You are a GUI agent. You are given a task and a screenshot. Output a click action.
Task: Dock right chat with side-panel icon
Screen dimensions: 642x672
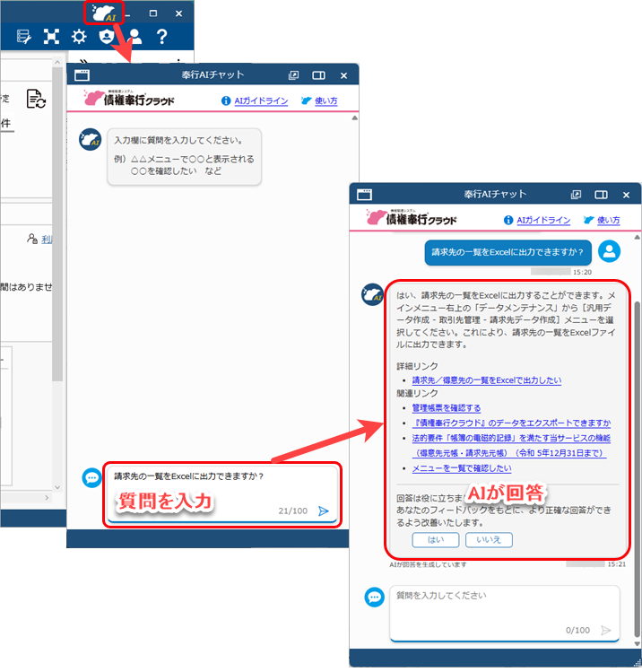pos(602,195)
